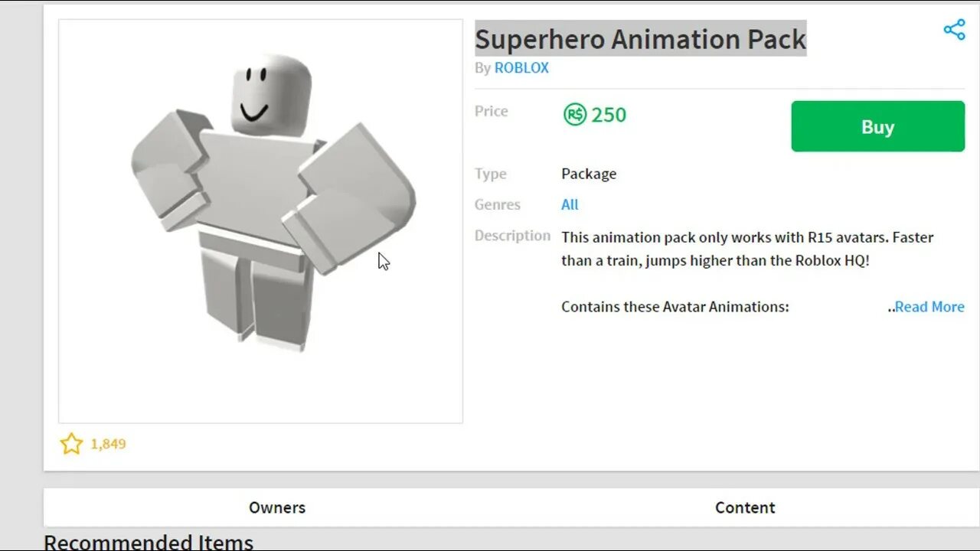The image size is (980, 551).
Task: Click the Recommended Items heading
Action: 149,542
